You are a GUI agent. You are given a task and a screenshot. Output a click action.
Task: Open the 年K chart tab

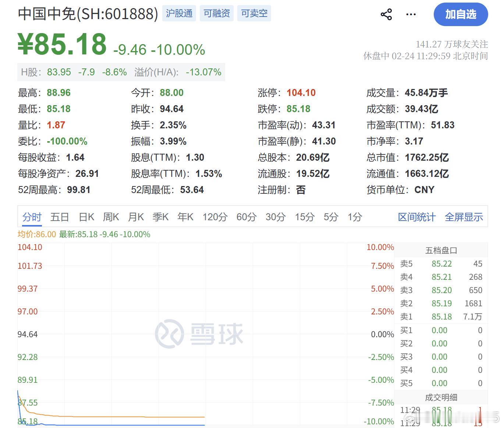185,217
